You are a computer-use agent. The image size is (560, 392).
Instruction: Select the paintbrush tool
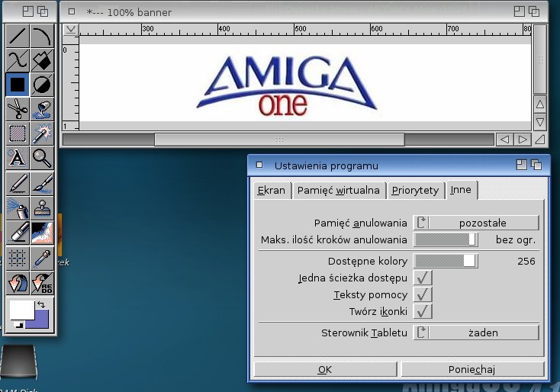[x=42, y=184]
